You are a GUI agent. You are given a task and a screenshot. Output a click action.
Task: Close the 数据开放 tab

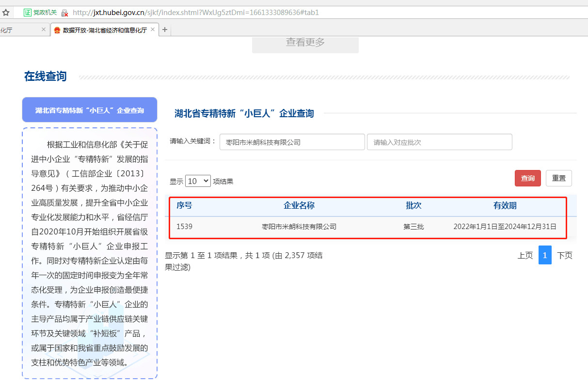coord(153,30)
